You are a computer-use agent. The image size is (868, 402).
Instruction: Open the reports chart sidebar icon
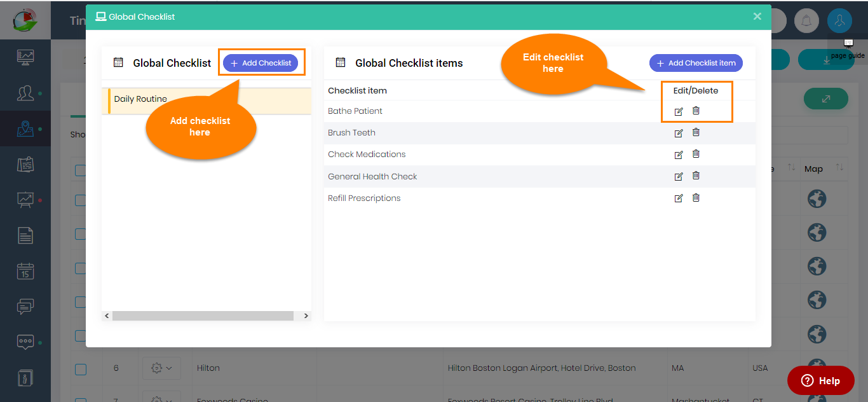(x=25, y=200)
